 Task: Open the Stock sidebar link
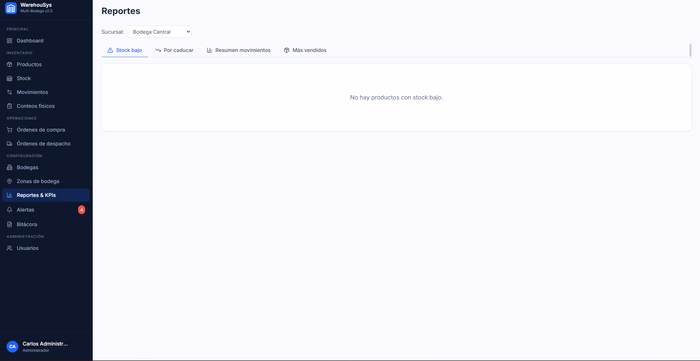coord(46,78)
